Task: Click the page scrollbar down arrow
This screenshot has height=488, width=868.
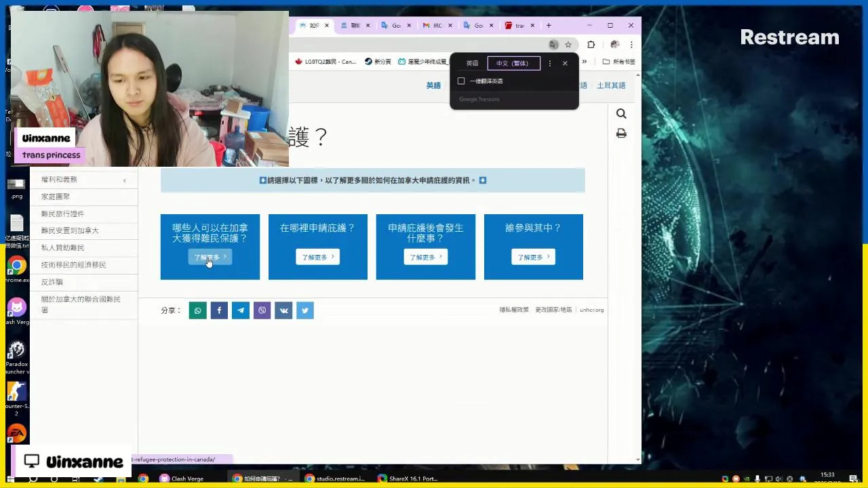Action: coord(638,460)
